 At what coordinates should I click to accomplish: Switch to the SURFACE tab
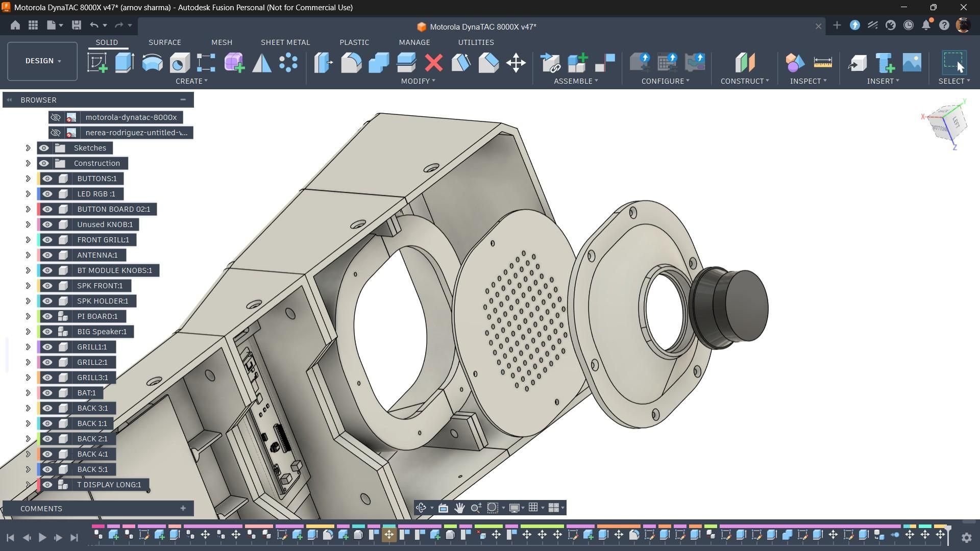coord(165,42)
